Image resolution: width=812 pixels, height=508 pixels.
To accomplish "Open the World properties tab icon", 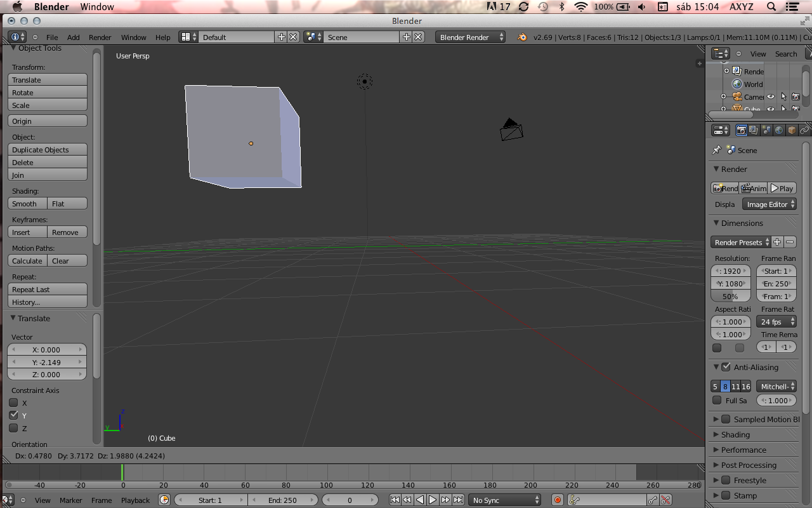I will (777, 130).
